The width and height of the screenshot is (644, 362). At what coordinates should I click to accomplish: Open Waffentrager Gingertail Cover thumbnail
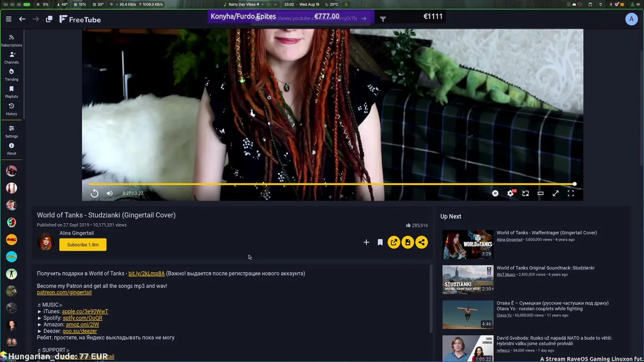coord(468,244)
